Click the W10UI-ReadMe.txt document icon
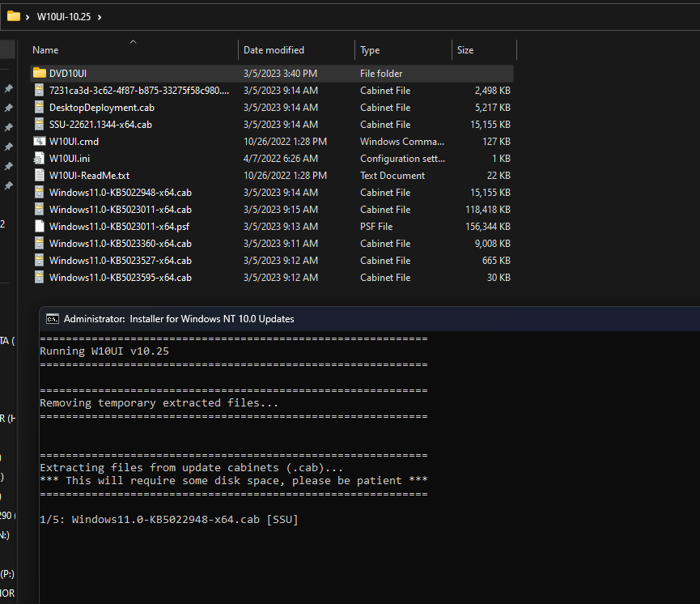The height and width of the screenshot is (604, 700). pyautogui.click(x=40, y=175)
